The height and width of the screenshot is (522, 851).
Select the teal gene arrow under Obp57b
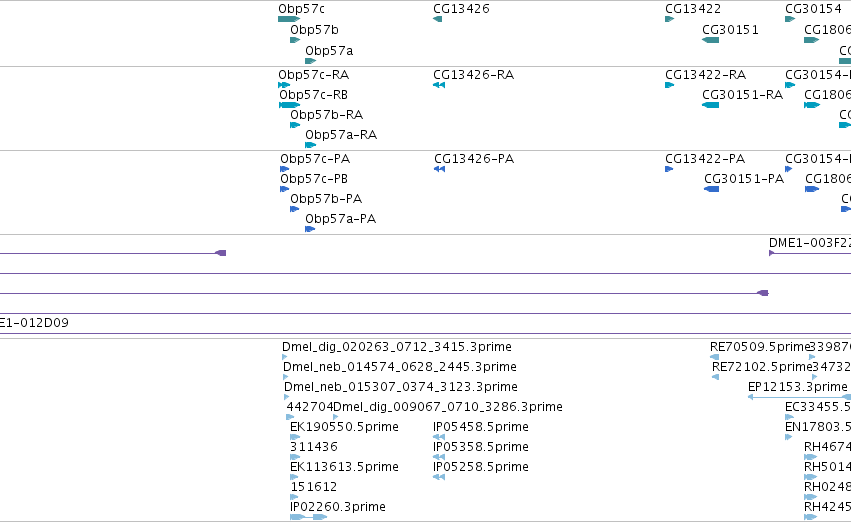295,40
